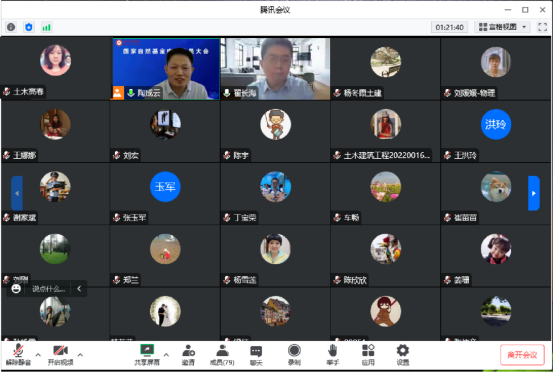Screen dimensions: 553x372
Task: Check the green network signal icon
Action: (x=47, y=27)
